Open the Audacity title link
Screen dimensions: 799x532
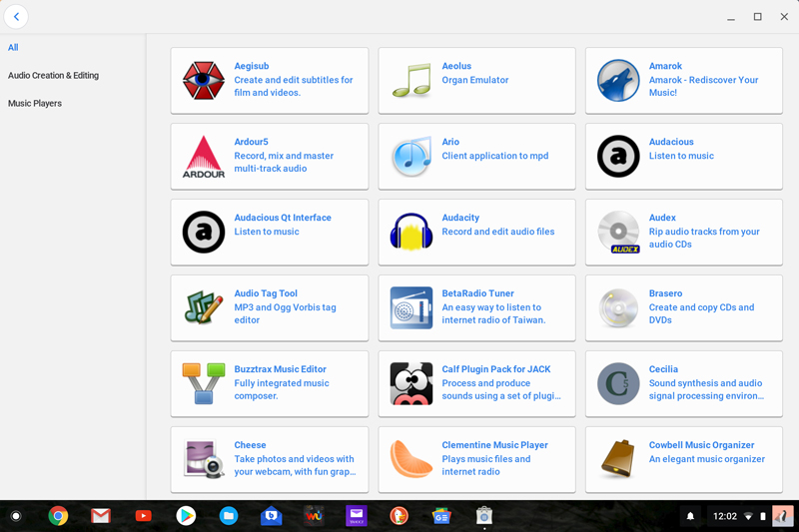[x=460, y=218]
